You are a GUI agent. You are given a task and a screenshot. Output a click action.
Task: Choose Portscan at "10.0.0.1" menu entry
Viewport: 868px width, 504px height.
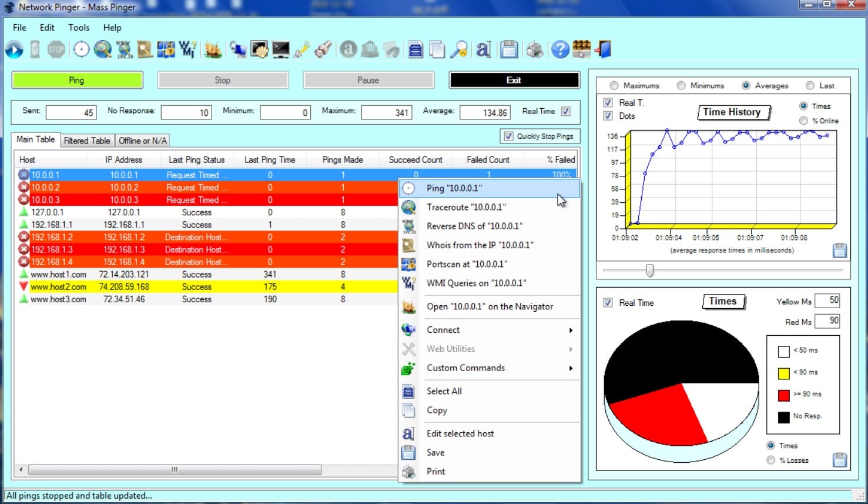coord(490,264)
